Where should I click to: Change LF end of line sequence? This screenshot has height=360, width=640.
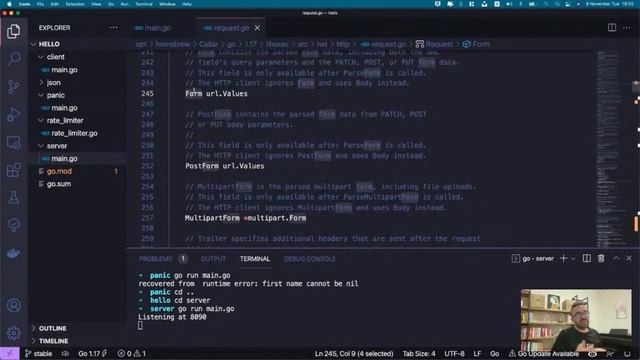tap(477, 353)
